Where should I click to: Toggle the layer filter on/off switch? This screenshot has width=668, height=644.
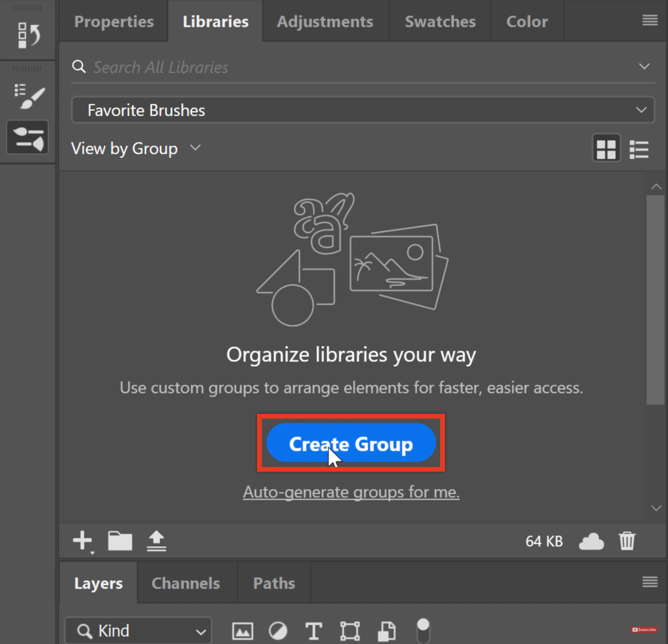tap(422, 630)
